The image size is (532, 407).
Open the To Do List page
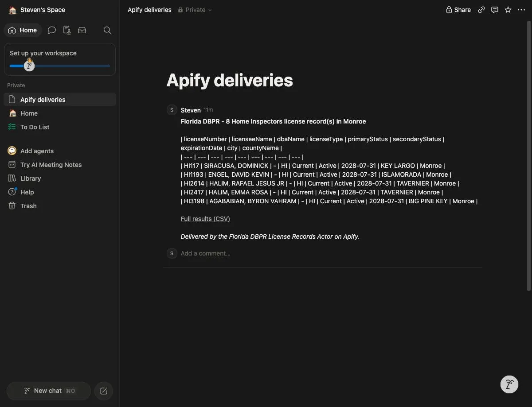[x=60, y=127]
